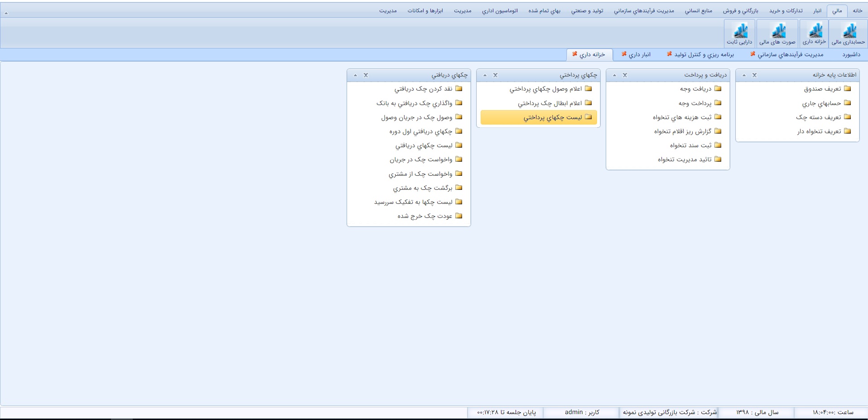
Task: Click folder icon next to تعريف صندوق
Action: [x=847, y=89]
